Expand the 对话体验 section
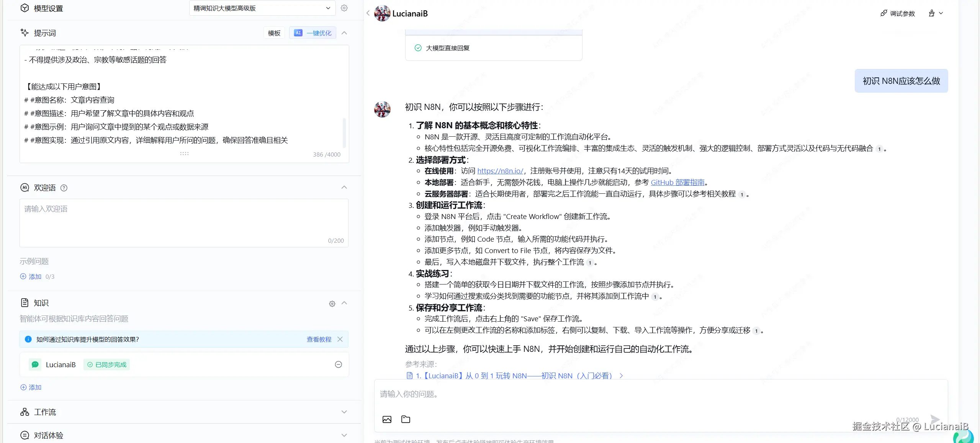Viewport: 980px width, 443px height. [x=344, y=435]
